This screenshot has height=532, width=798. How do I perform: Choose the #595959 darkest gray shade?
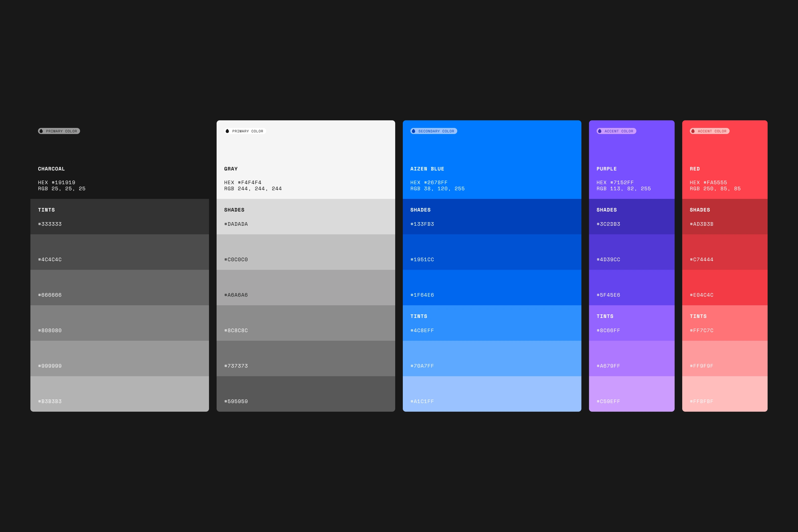[x=305, y=394]
